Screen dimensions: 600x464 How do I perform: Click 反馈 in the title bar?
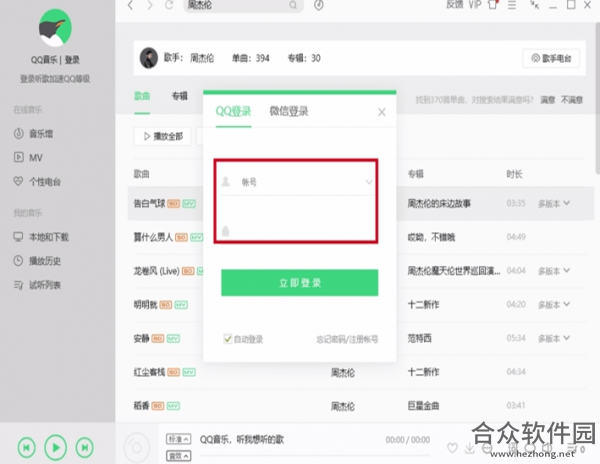coord(455,5)
